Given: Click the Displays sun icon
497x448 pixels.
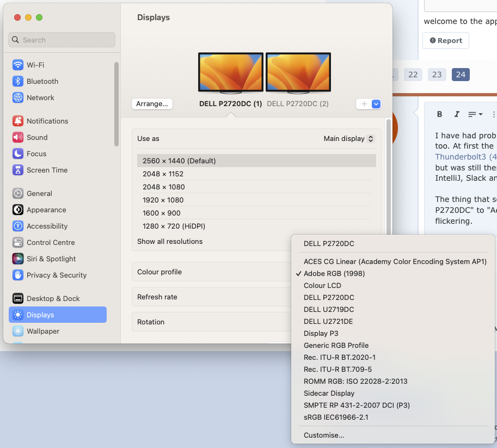Looking at the screenshot, I should (x=18, y=315).
